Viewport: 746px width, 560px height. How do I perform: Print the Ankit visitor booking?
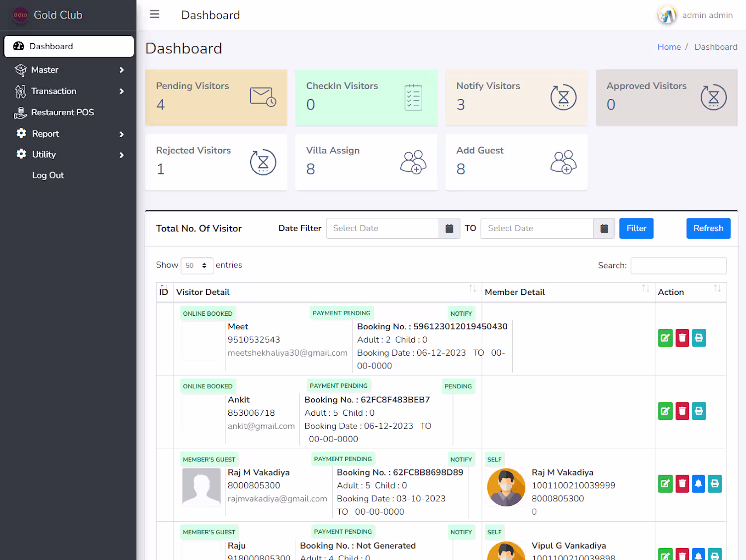pos(699,411)
